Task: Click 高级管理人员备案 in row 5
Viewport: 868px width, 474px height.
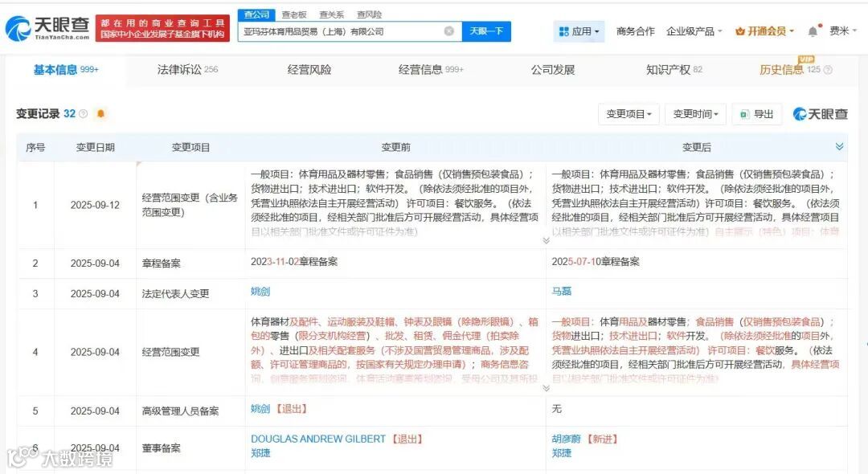Action: pyautogui.click(x=181, y=411)
